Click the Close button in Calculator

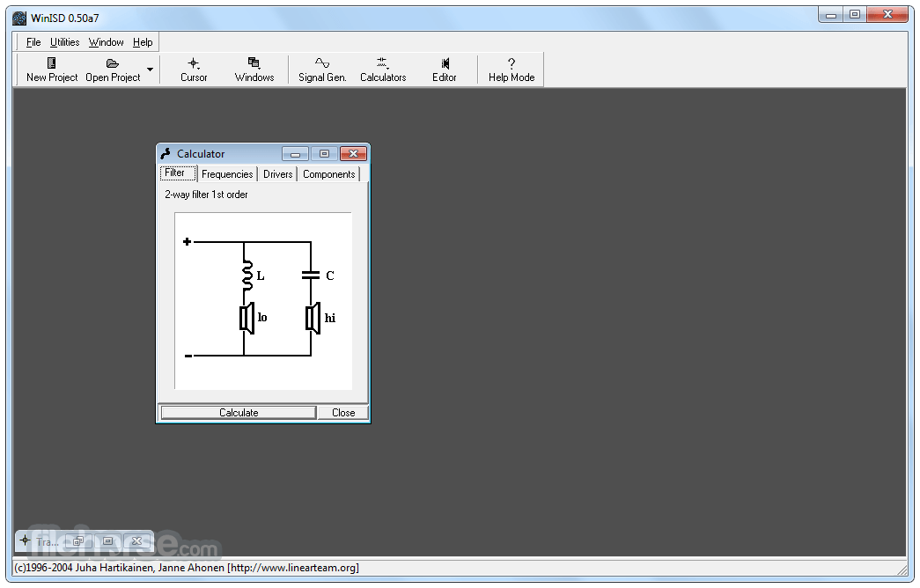coord(343,413)
